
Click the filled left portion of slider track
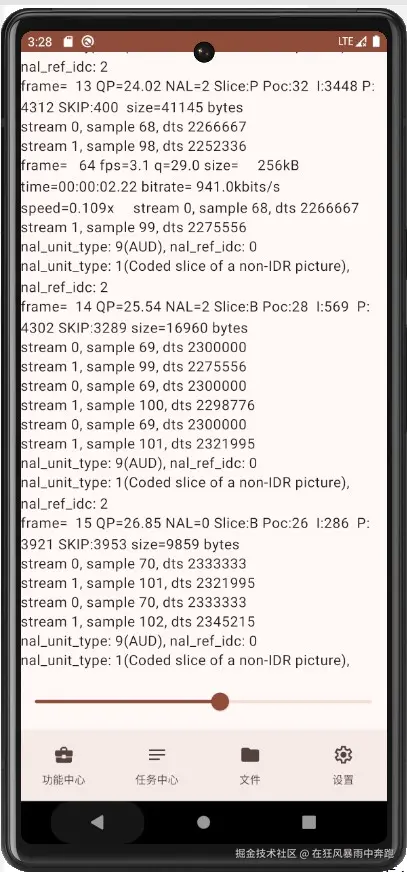coord(123,701)
